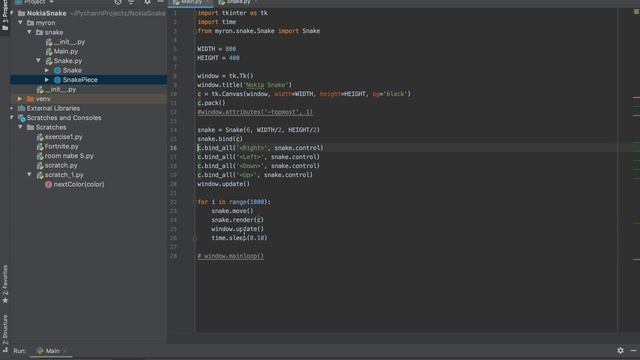Screen dimensions: 640x360
Task: Select the nextColor(color) function icon
Action: 49,184
